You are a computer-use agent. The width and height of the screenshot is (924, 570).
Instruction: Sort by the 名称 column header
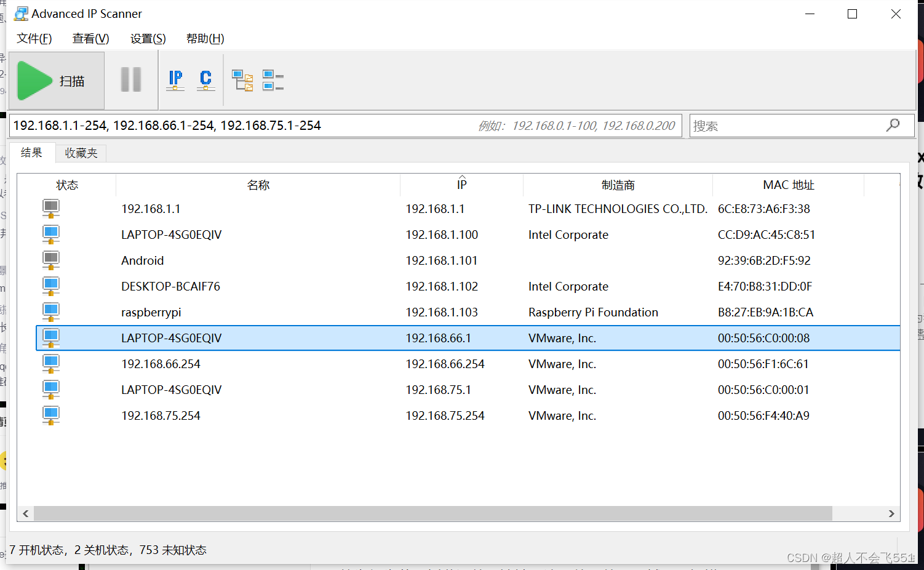[258, 185]
